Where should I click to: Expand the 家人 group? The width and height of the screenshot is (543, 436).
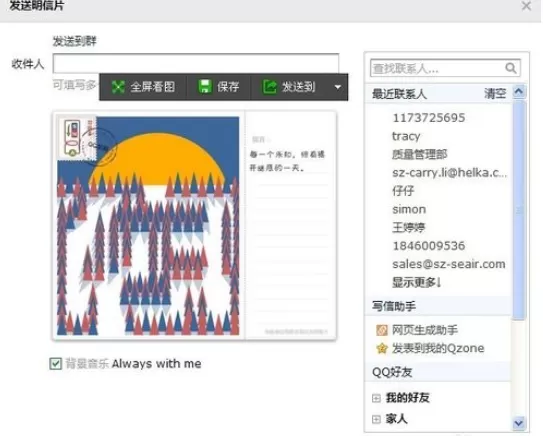[376, 419]
